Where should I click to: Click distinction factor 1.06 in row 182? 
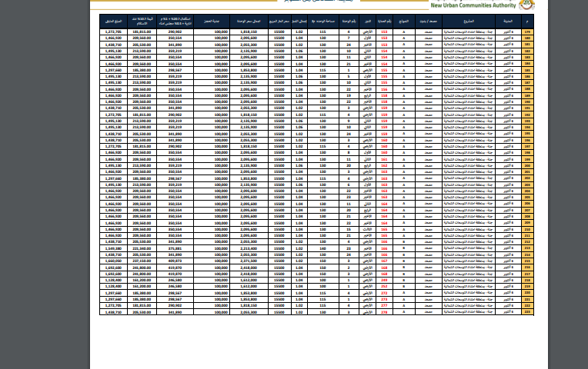coord(299,51)
